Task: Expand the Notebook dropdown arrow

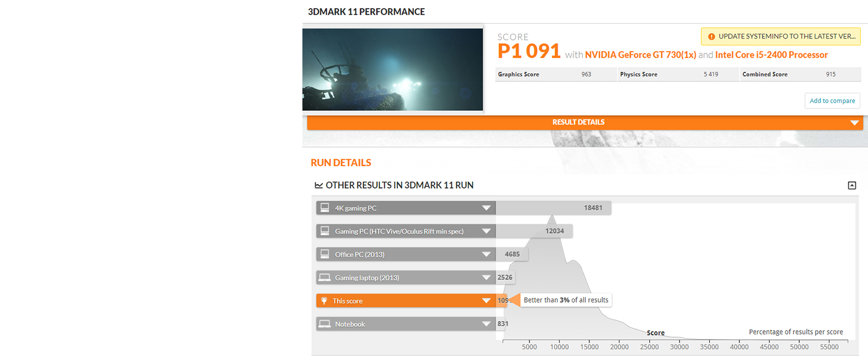Action: [x=487, y=324]
